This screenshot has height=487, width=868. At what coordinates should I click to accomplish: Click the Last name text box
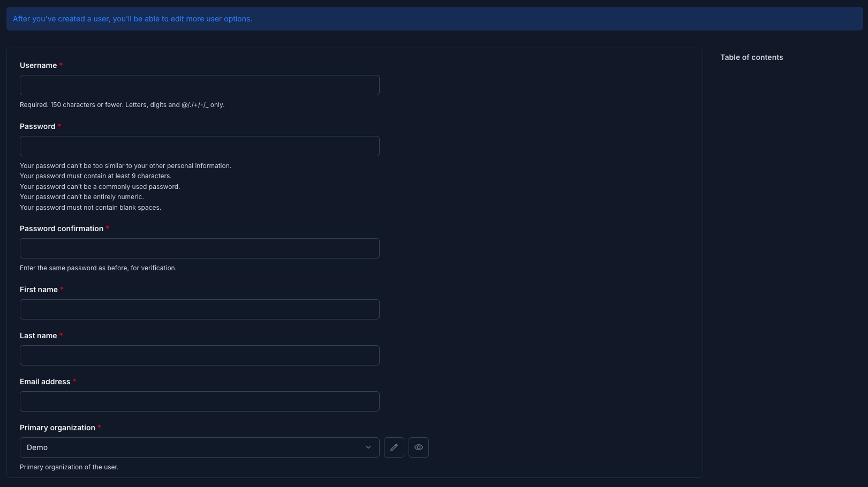[x=200, y=355]
